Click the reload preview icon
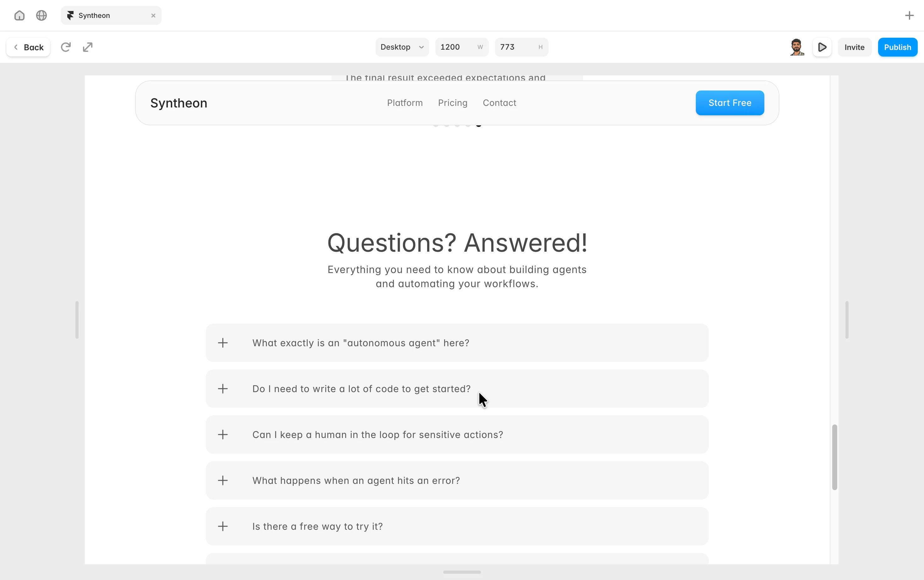Viewport: 924px width, 580px height. click(66, 47)
